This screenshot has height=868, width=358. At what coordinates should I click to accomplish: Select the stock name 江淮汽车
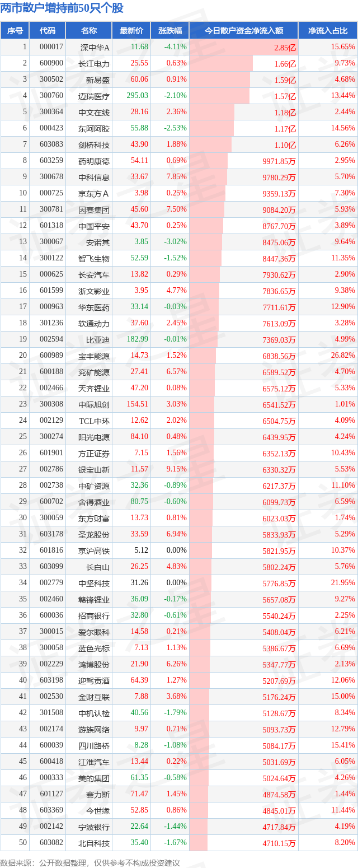coord(95,762)
